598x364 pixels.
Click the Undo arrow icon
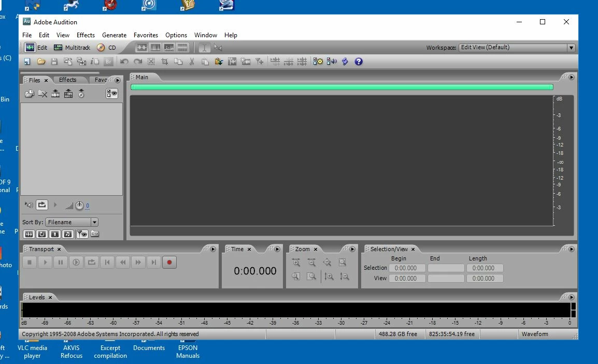[124, 62]
